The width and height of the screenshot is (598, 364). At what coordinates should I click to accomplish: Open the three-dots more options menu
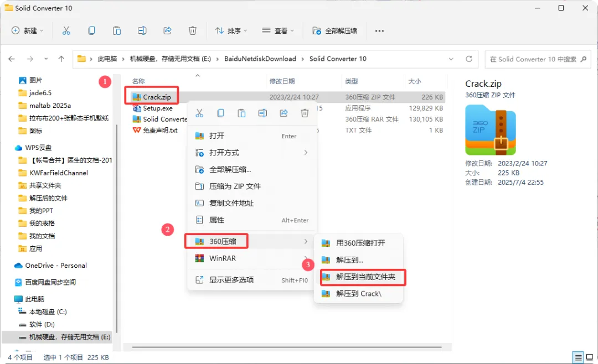379,31
